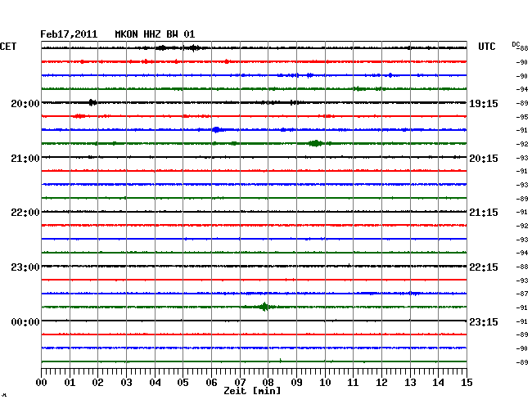
Task: Click the 08 minute axis label
Action: pos(268,382)
